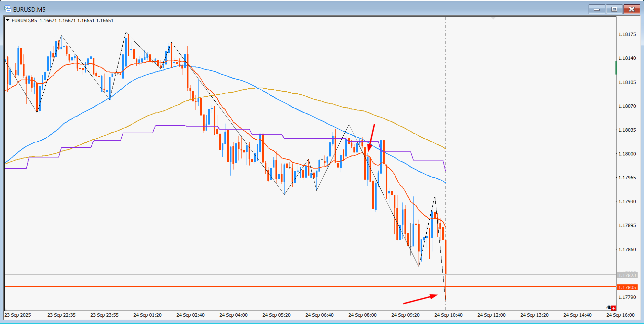This screenshot has height=324, width=644.
Task: Click the EURUSD,M5 window chart icon
Action: pos(7,9)
